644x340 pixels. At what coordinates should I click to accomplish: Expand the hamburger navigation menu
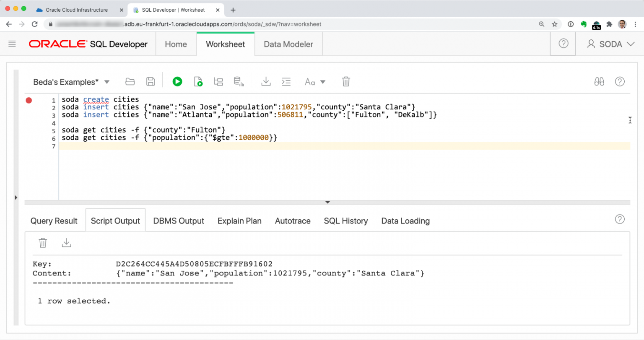12,44
